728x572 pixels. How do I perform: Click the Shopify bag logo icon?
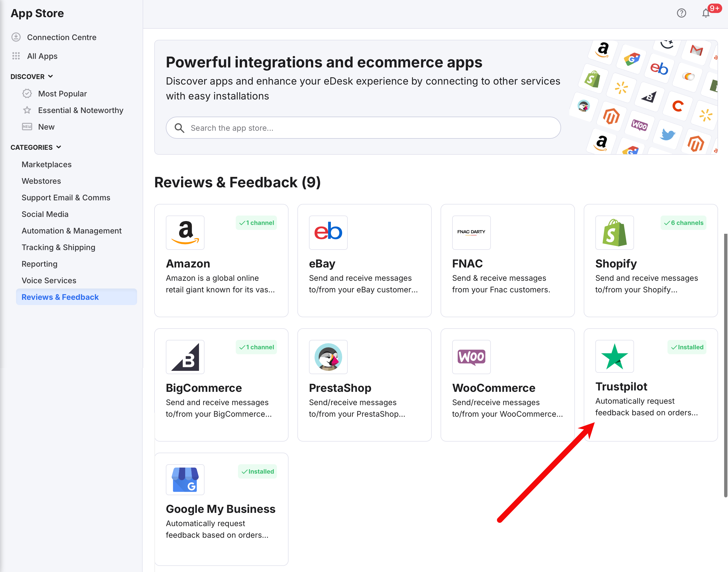(614, 232)
